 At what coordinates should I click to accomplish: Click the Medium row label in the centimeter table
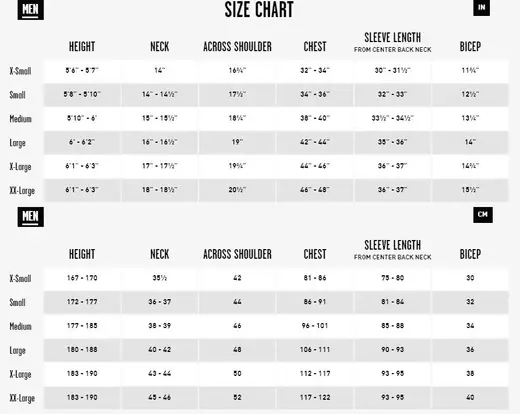(20, 326)
